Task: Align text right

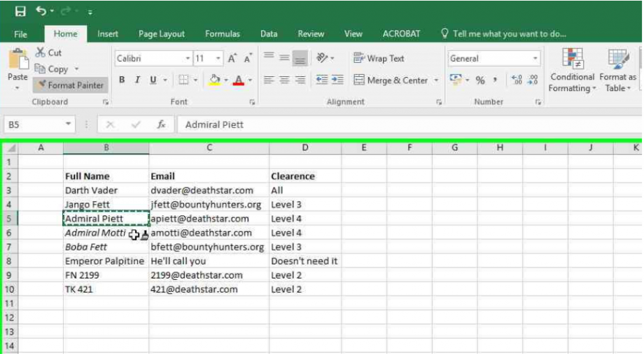Action: coord(300,80)
